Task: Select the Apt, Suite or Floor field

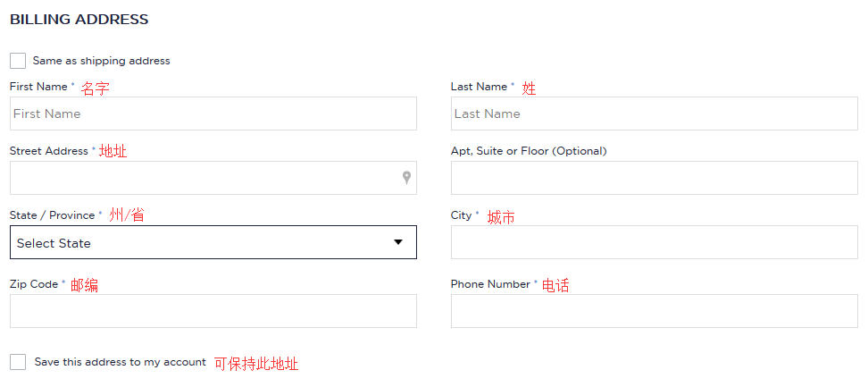Action: click(x=654, y=178)
